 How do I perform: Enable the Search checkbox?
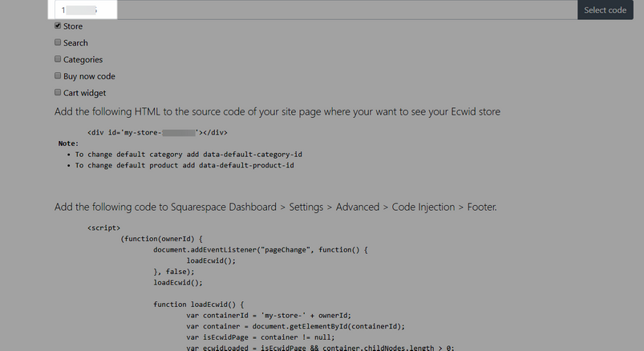58,42
